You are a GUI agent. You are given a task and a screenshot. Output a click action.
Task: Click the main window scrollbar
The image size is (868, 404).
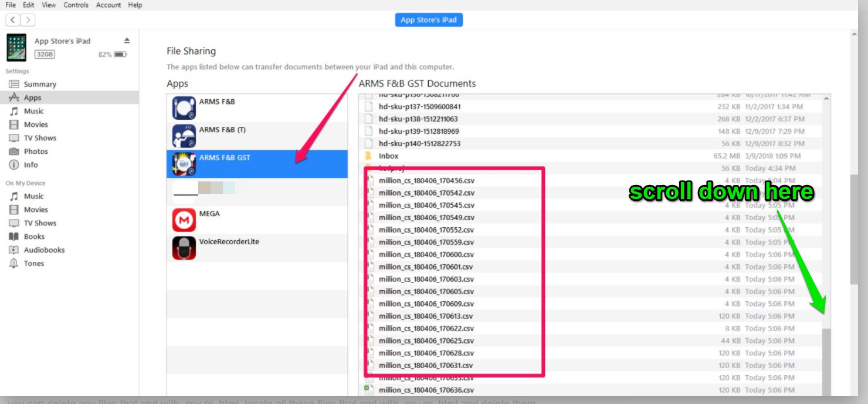[x=854, y=230]
